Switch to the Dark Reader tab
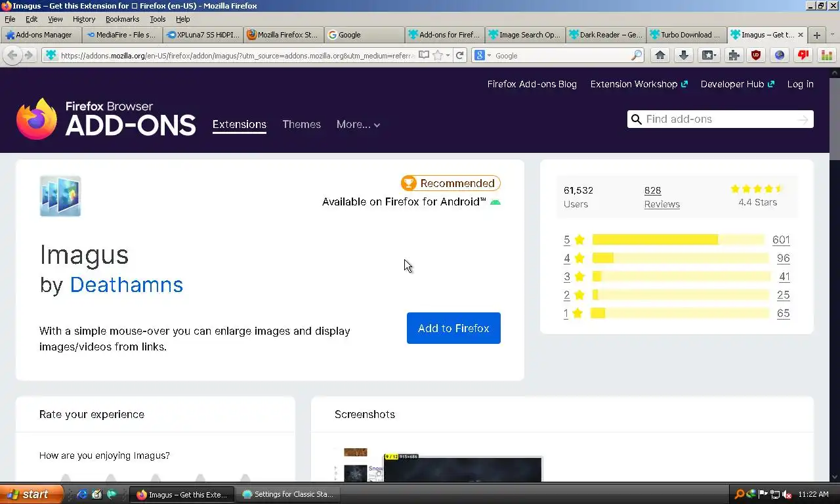This screenshot has height=504, width=840. point(606,35)
